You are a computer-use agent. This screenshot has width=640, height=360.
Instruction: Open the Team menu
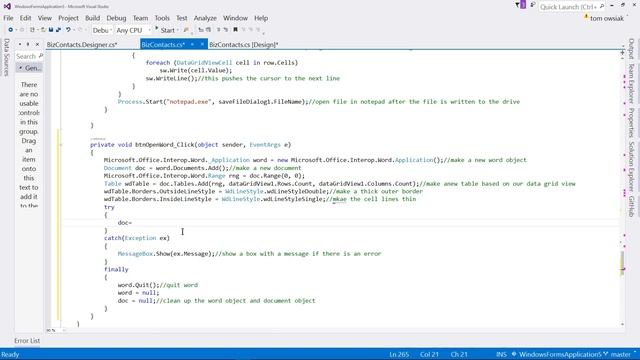(140, 18)
